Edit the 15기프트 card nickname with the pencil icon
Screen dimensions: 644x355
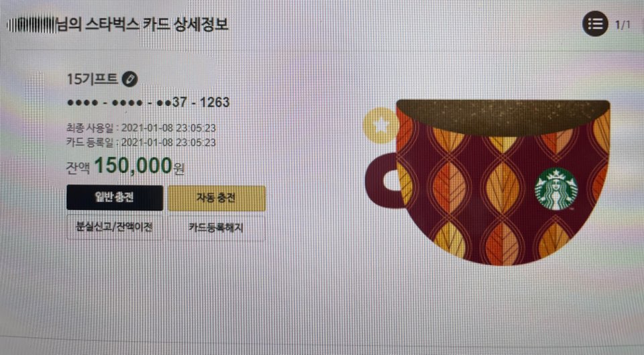pos(129,79)
